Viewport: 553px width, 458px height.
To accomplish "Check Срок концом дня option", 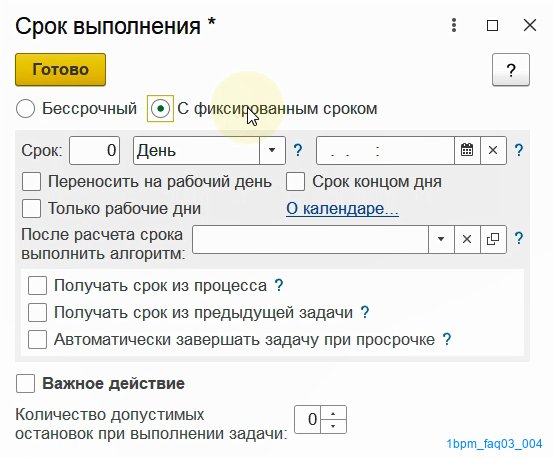I will pyautogui.click(x=295, y=182).
